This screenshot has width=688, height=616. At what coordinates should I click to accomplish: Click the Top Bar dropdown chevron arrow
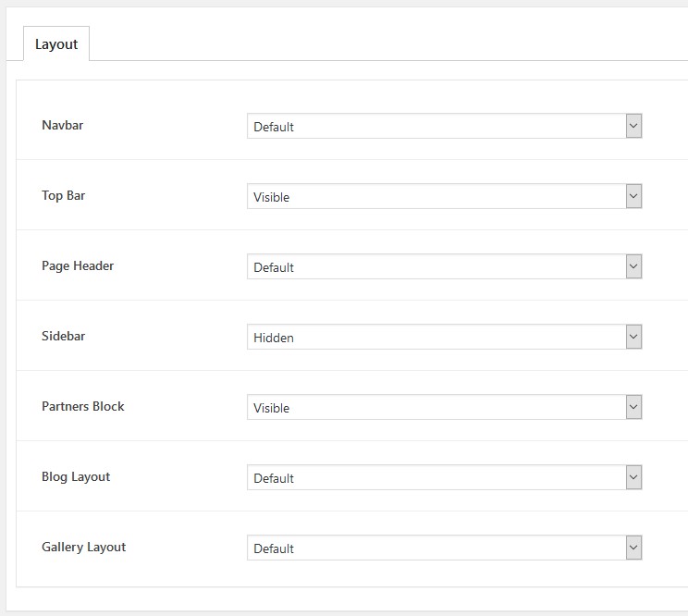coord(633,196)
